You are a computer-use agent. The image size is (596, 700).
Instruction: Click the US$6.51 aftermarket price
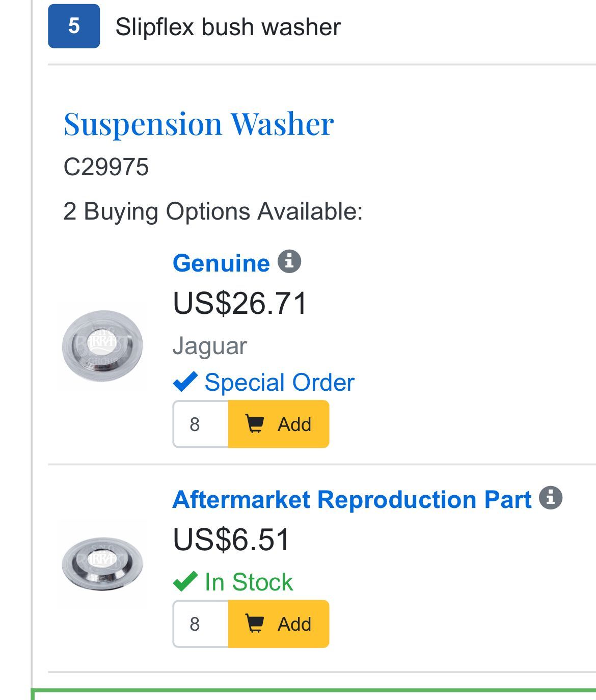click(x=232, y=540)
